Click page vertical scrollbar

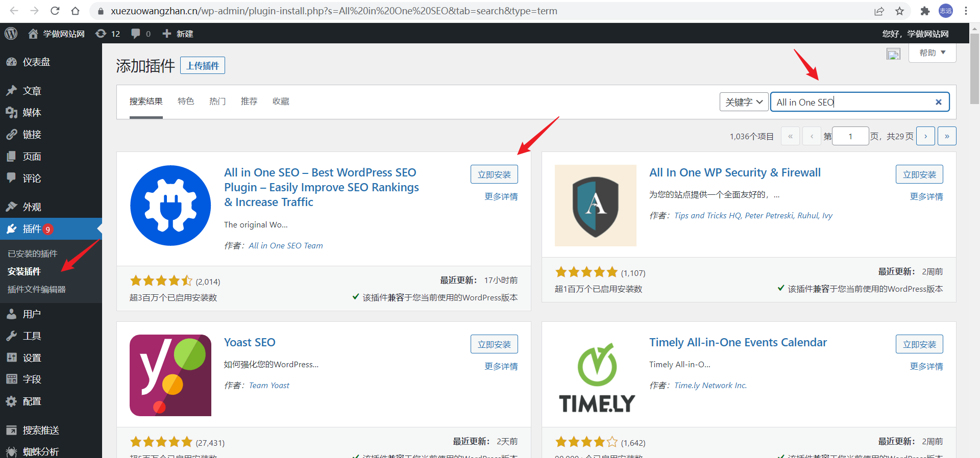coord(974,69)
